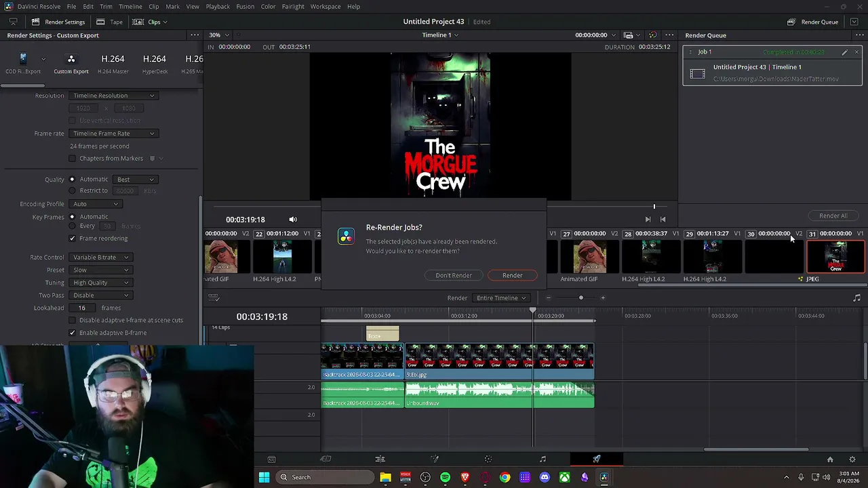Open the File menu
This screenshot has height=488, width=868.
(x=71, y=6)
